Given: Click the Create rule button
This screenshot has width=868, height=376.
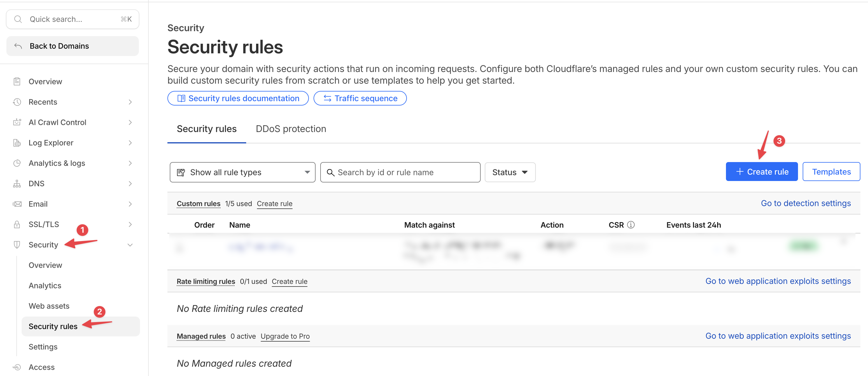Looking at the screenshot, I should click(762, 171).
